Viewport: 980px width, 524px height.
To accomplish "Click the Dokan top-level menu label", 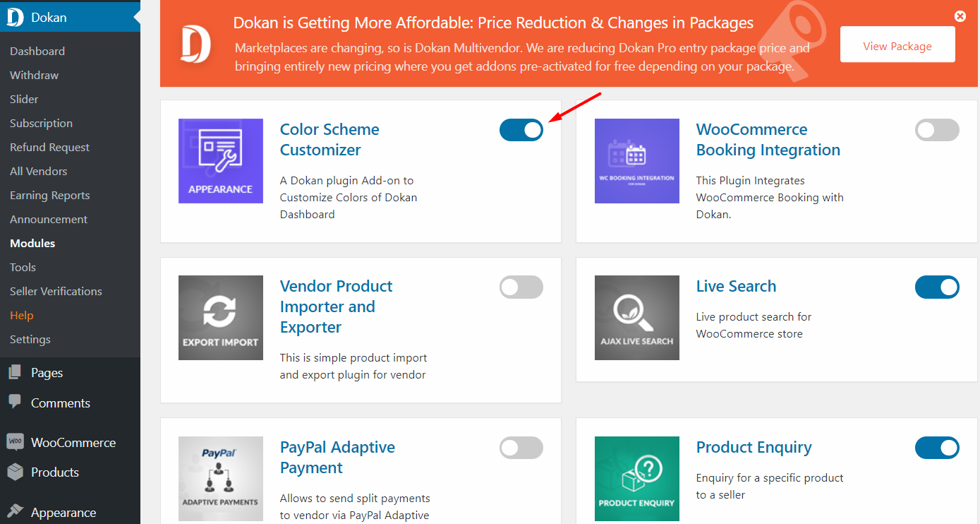I will [x=49, y=18].
